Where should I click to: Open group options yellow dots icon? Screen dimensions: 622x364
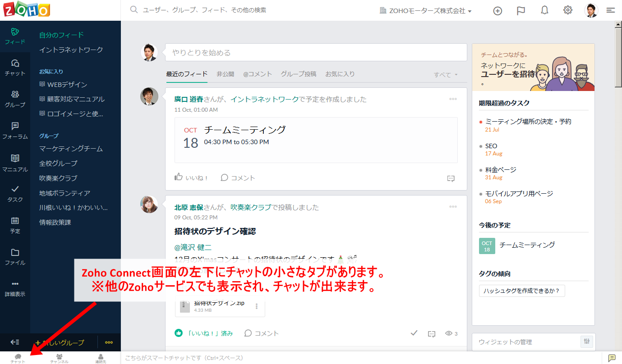click(109, 342)
